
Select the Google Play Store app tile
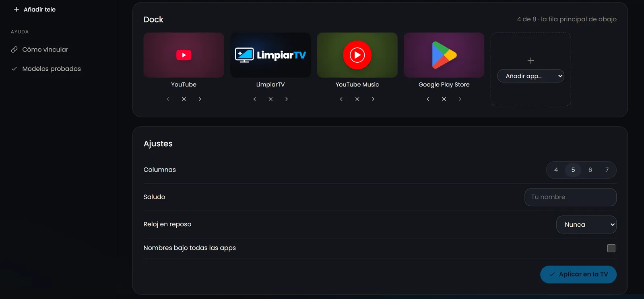click(444, 55)
